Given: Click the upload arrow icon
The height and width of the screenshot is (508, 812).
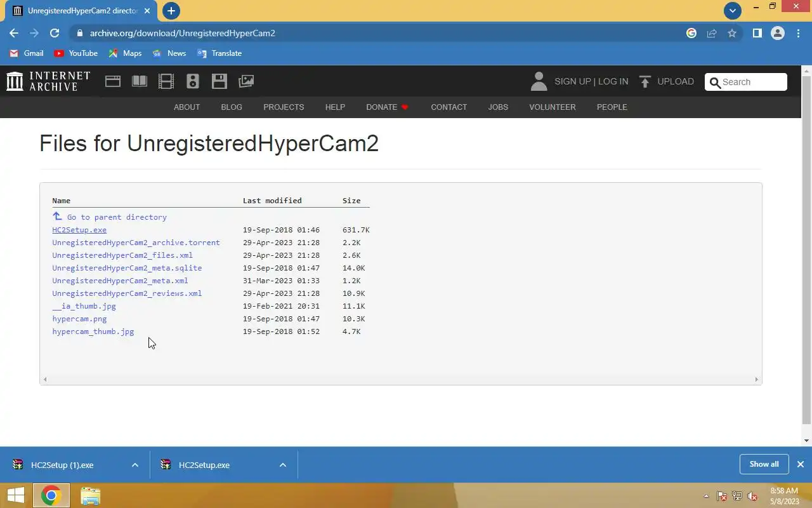Looking at the screenshot, I should tap(645, 81).
